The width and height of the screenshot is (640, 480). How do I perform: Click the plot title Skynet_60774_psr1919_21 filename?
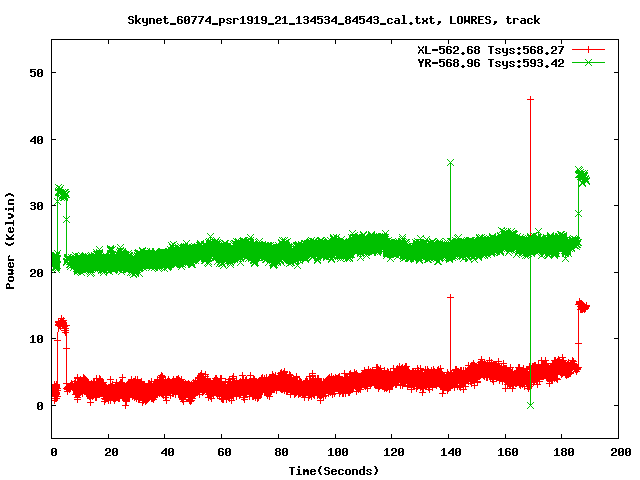pos(333,20)
